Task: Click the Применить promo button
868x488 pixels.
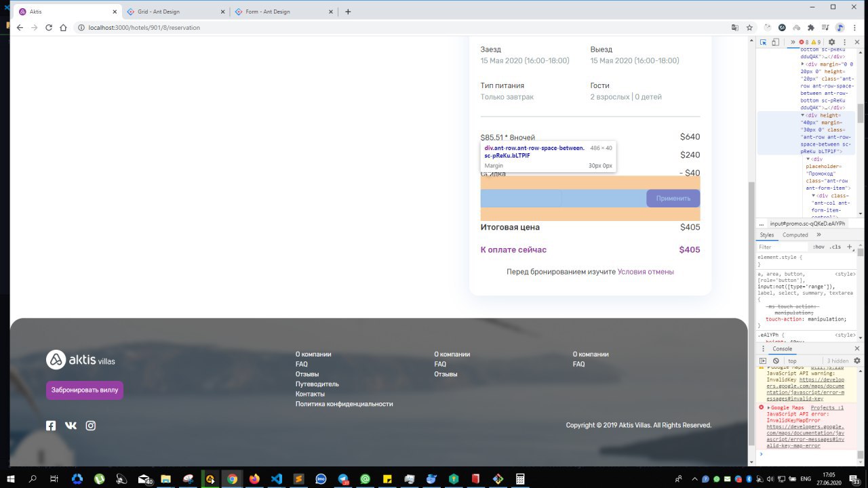Action: pyautogui.click(x=673, y=199)
